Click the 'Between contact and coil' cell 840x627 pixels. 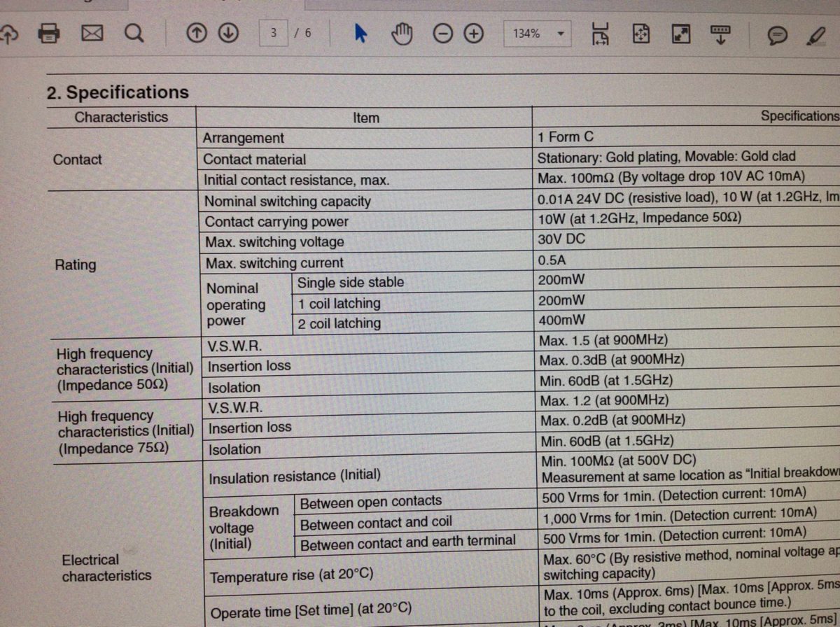click(x=376, y=522)
